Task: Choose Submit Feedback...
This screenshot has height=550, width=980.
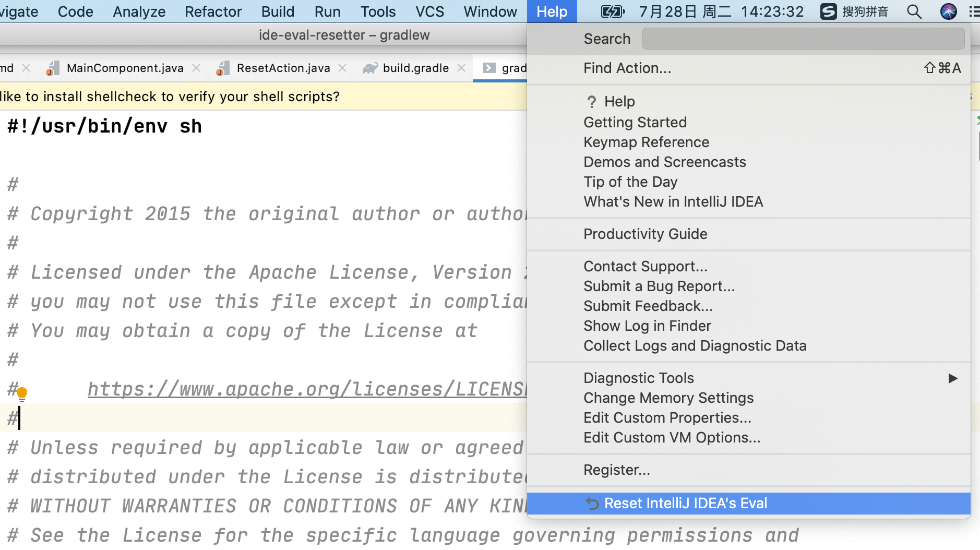Action: [749, 306]
